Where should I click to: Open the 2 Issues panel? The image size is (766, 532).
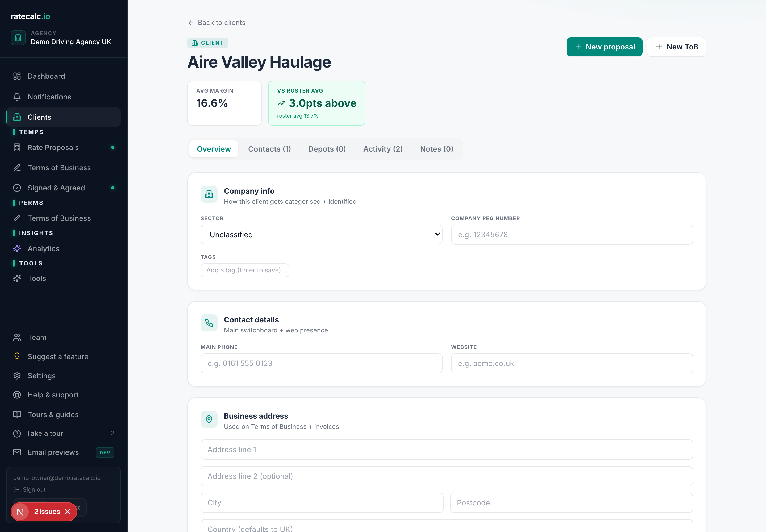click(x=47, y=512)
